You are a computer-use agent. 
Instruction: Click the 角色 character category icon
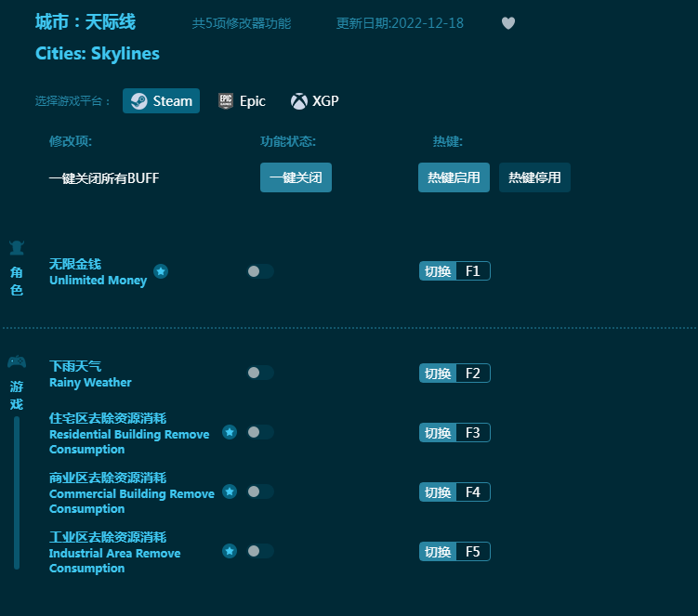pyautogui.click(x=17, y=247)
